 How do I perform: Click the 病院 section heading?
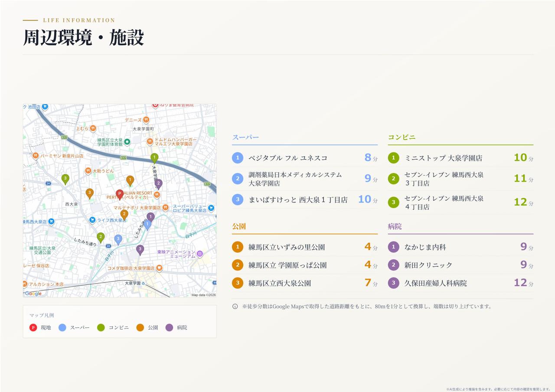[395, 226]
